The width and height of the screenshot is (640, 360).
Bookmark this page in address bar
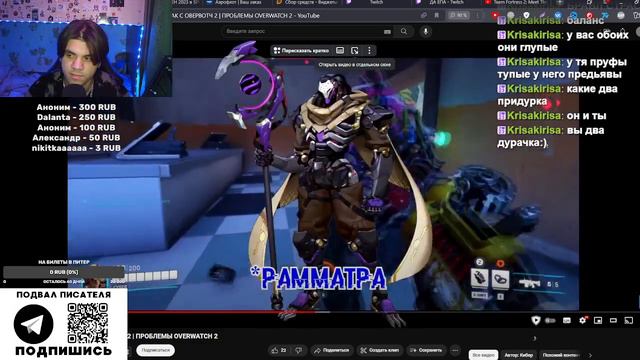(436, 15)
